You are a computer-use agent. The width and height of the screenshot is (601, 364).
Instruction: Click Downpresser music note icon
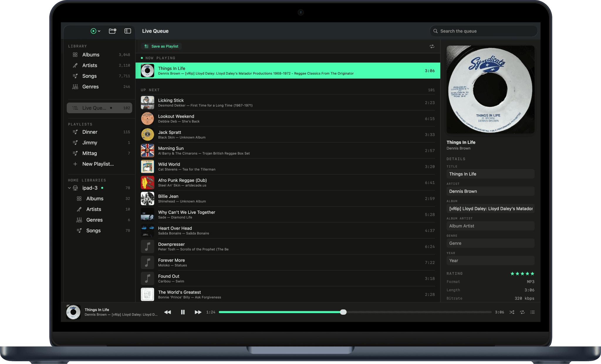[147, 247]
